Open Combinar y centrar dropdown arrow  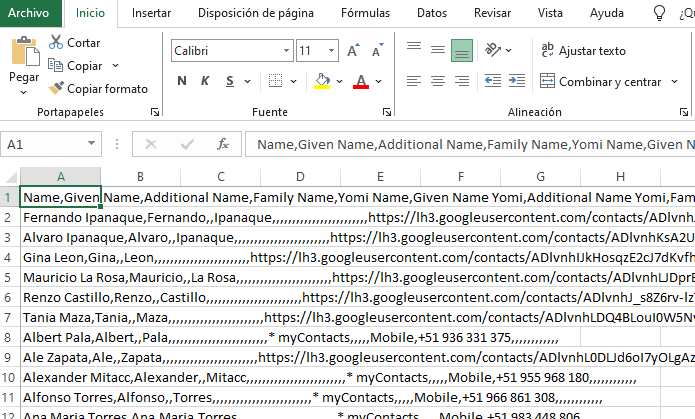click(x=675, y=82)
